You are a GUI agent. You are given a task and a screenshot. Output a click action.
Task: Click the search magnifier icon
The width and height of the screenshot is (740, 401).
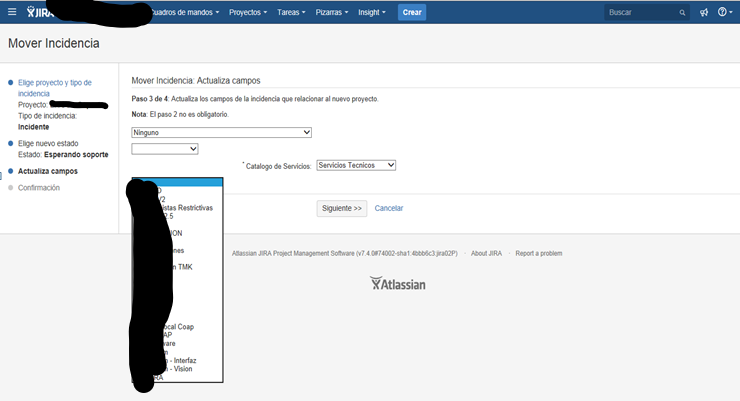(682, 13)
